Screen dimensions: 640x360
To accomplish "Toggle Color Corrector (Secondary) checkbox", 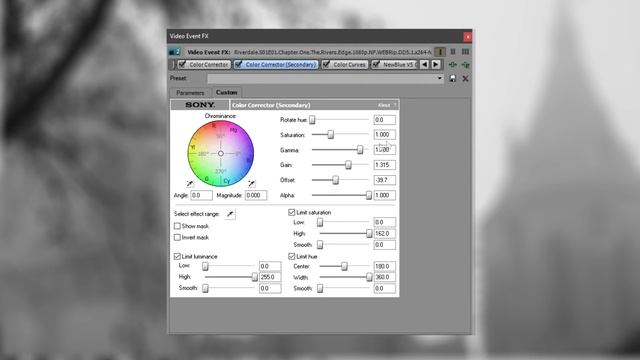I will point(239,64).
